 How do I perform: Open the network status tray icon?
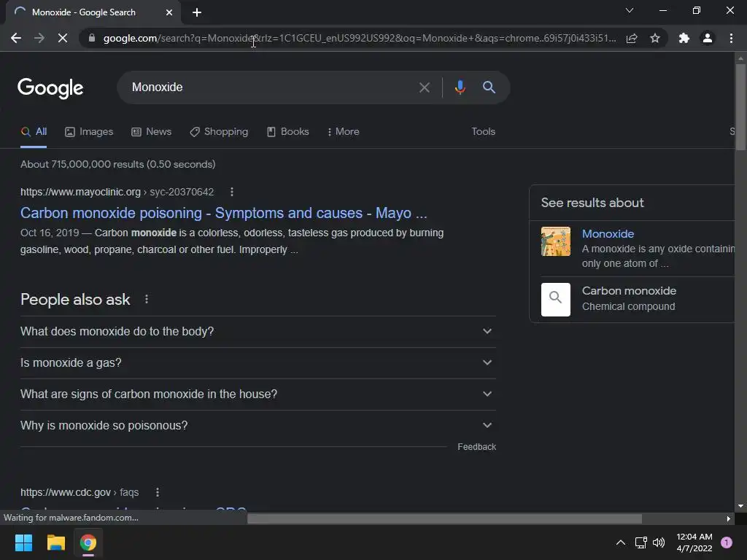640,542
